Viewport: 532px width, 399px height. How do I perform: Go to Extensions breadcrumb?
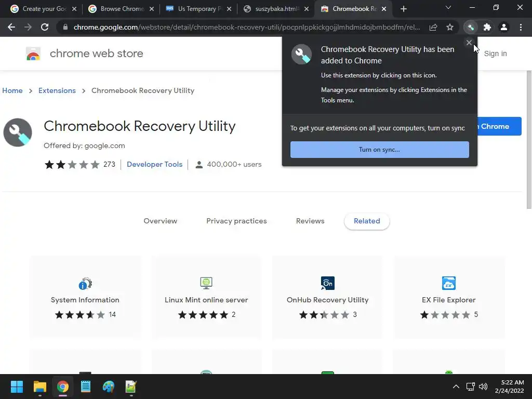pos(57,90)
